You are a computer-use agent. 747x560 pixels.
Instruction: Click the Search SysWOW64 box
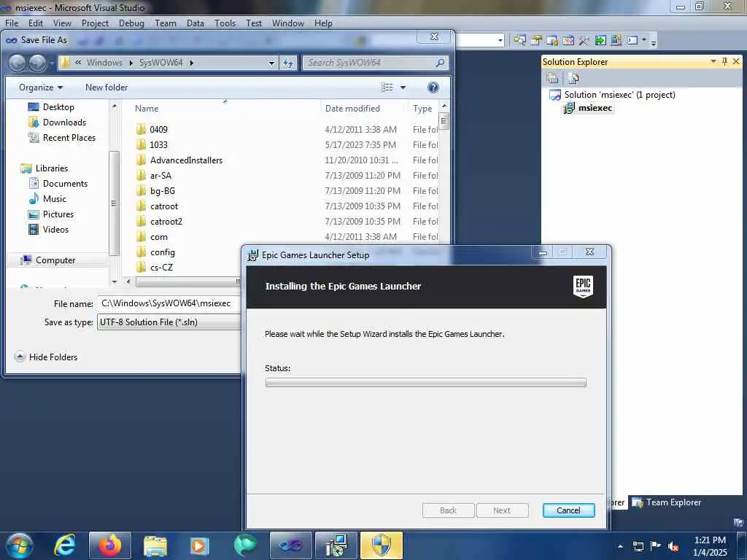click(x=375, y=63)
